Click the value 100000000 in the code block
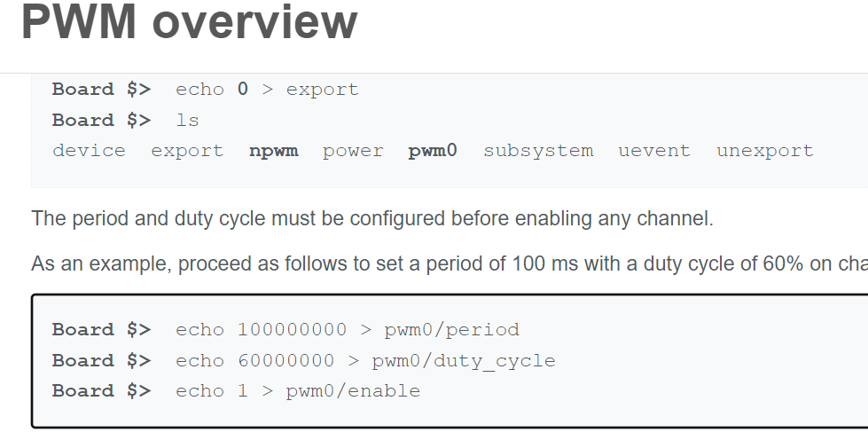This screenshot has width=868, height=448. click(x=292, y=330)
